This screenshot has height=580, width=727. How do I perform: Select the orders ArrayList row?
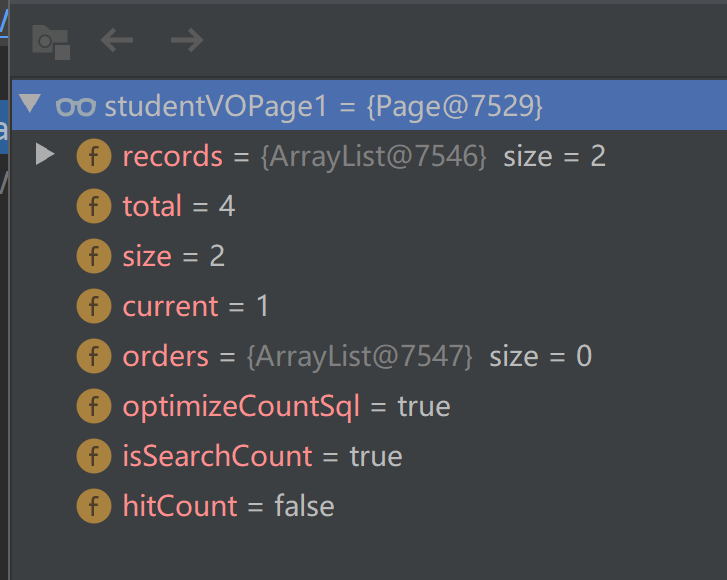click(x=356, y=356)
